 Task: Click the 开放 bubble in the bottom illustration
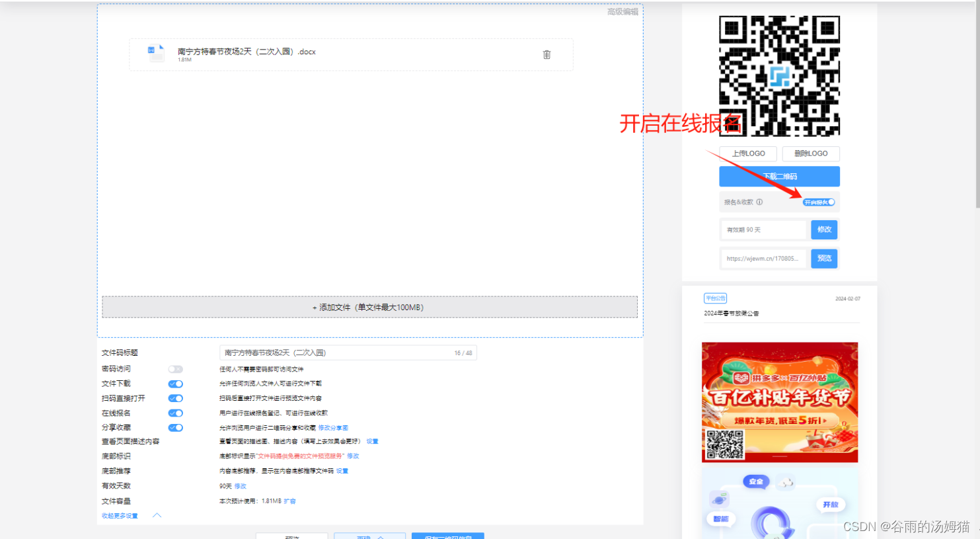tap(830, 505)
